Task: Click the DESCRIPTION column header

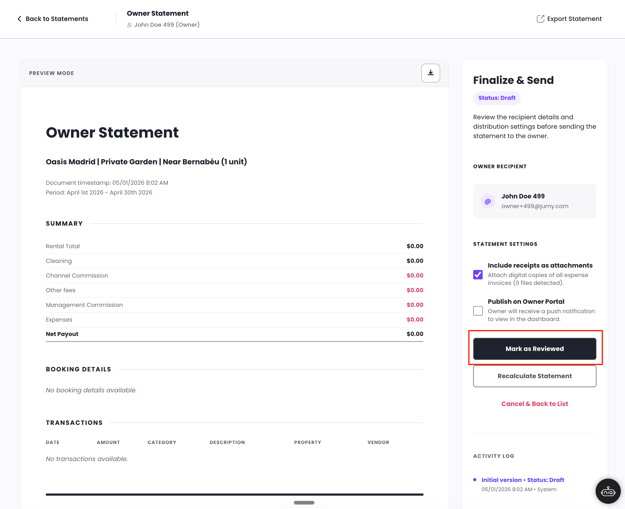Action: click(227, 442)
